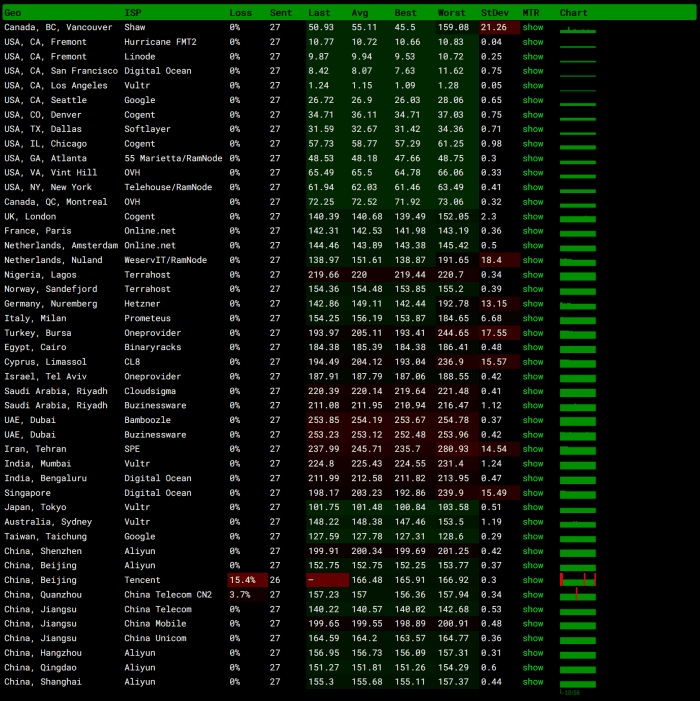The width and height of the screenshot is (700, 701).
Task: Click chart thumbnail for Netherlands Nuland row
Action: coord(578,262)
